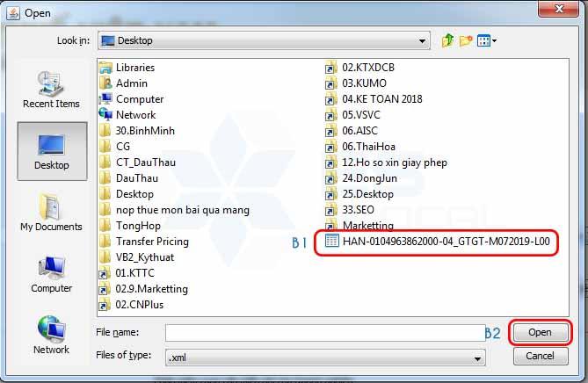The image size is (588, 383).
Task: Expand the Files of type .xml dropdown
Action: point(477,358)
